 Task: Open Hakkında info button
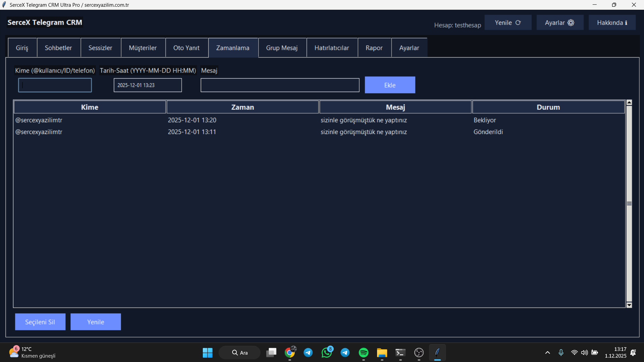[x=612, y=22]
